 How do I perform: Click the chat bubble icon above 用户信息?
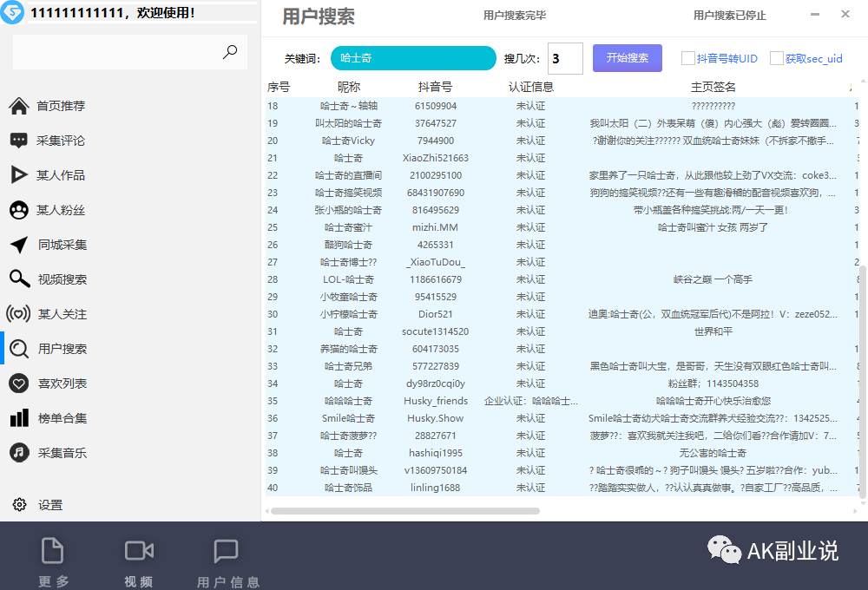(x=226, y=551)
